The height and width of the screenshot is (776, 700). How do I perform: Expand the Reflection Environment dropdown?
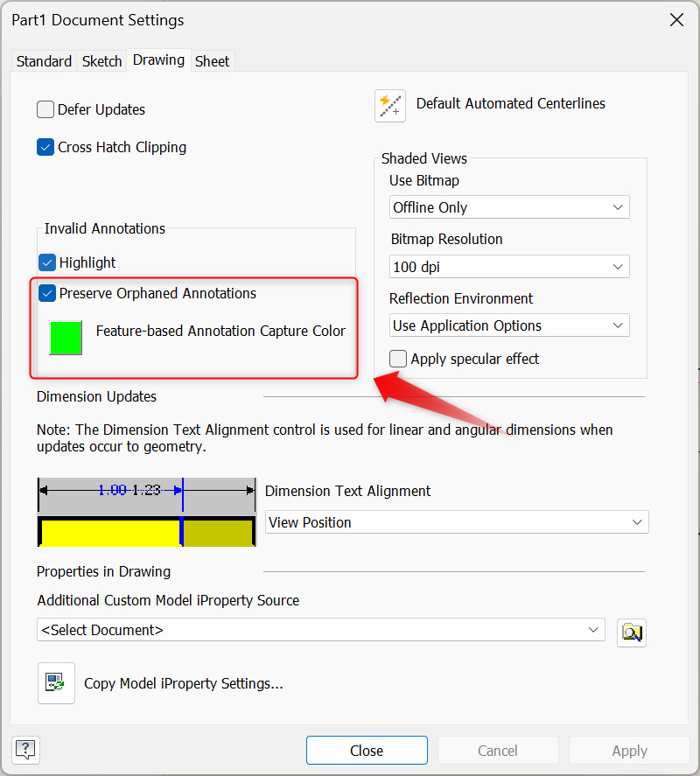click(x=509, y=325)
